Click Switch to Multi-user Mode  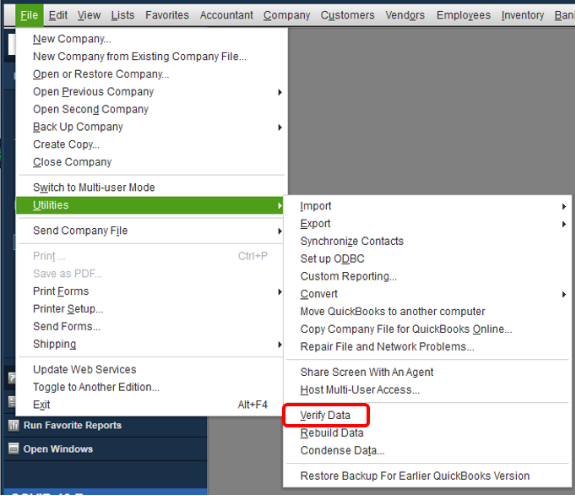pos(94,187)
